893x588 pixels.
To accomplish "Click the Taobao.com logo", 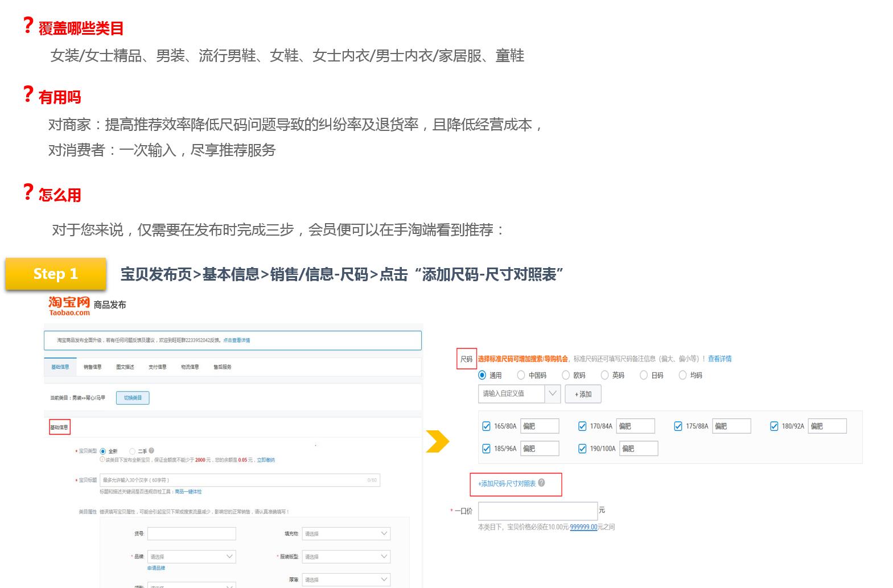I will pyautogui.click(x=69, y=306).
